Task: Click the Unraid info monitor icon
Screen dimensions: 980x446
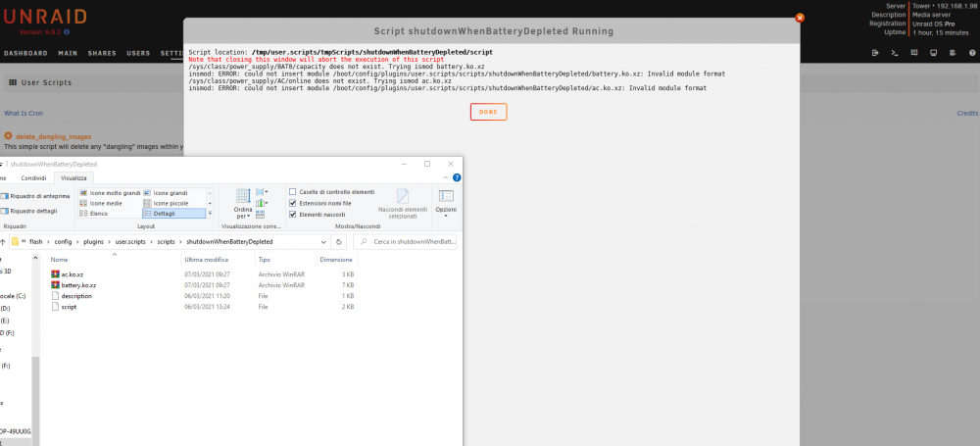Action: [x=933, y=53]
